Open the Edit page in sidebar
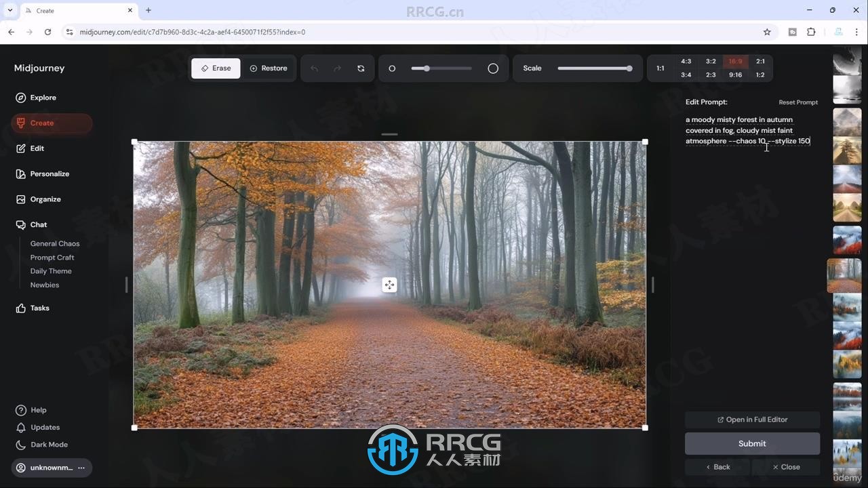Screen dimensions: 868x488 pos(37,148)
